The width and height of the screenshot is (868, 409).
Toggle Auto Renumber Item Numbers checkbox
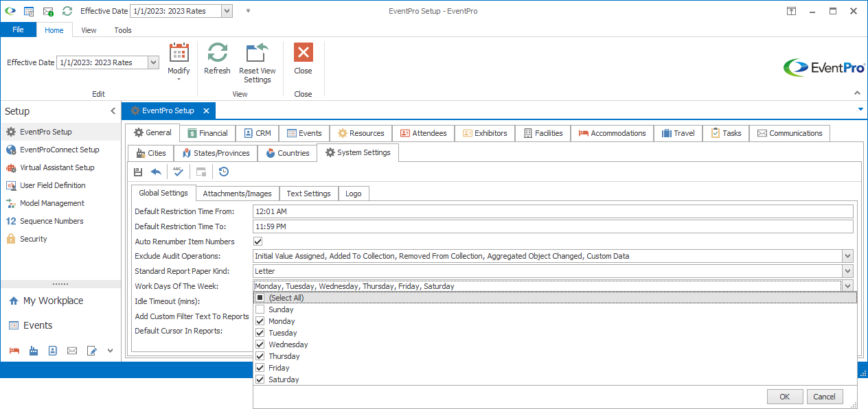coord(258,242)
